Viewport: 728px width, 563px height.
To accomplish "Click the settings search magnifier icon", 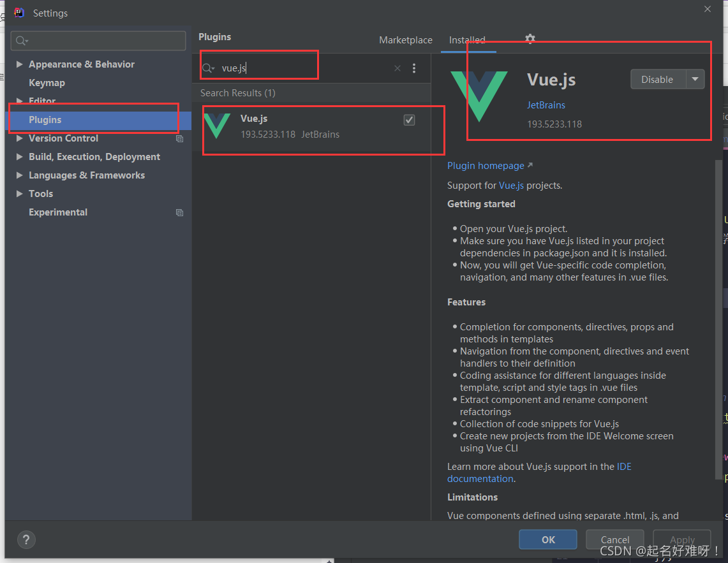I will click(x=21, y=41).
